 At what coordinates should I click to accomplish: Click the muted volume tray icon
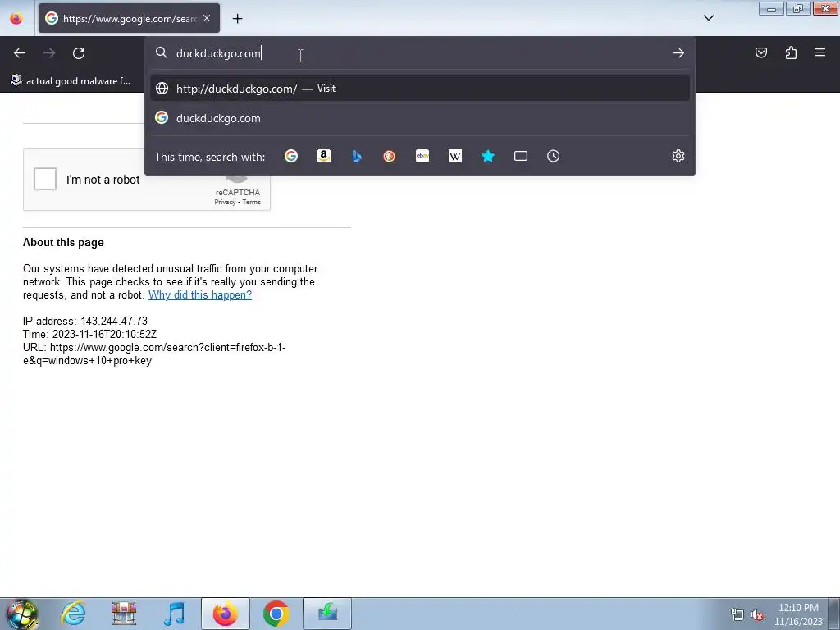(x=757, y=614)
